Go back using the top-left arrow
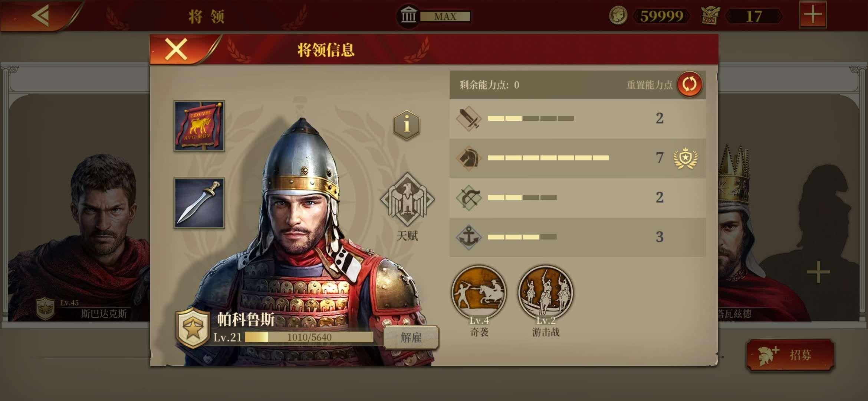 click(x=40, y=16)
